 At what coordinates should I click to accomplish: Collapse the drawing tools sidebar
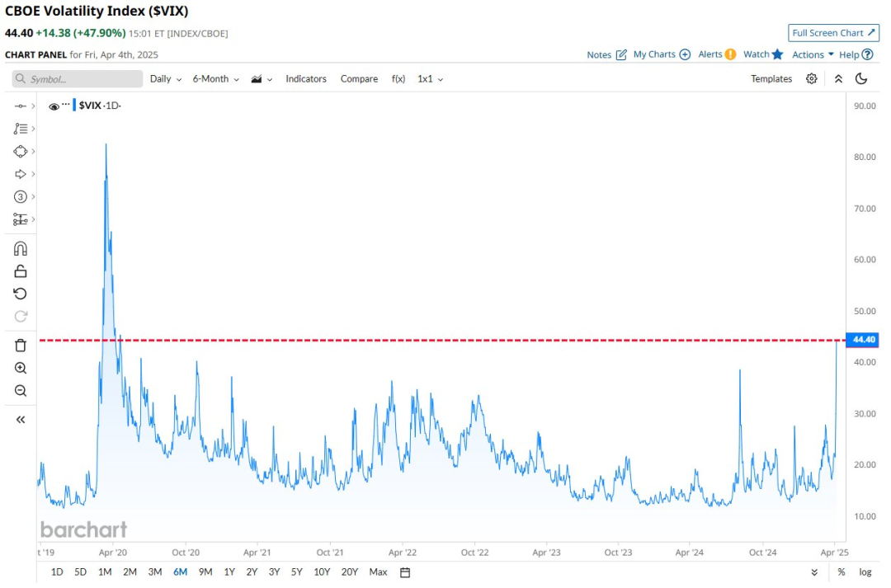coord(21,420)
